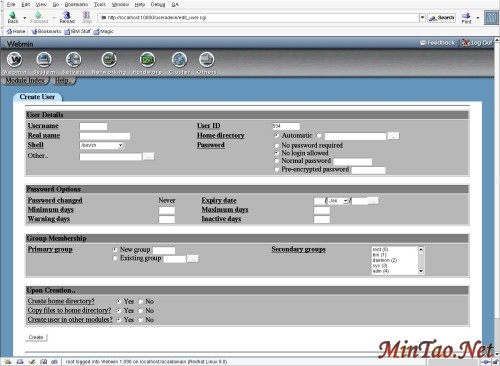Select daemon (2) in Secondary groups
500x366 pixels.
click(x=385, y=260)
